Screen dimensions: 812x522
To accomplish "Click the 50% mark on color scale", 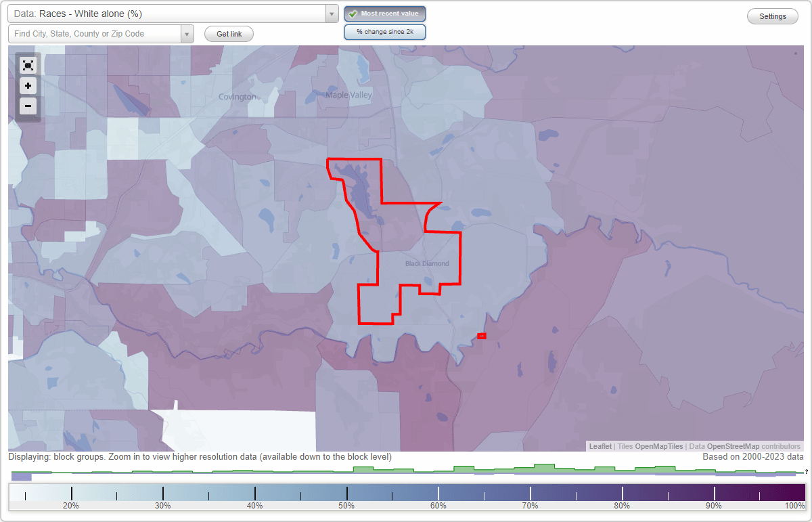I will click(x=347, y=505).
